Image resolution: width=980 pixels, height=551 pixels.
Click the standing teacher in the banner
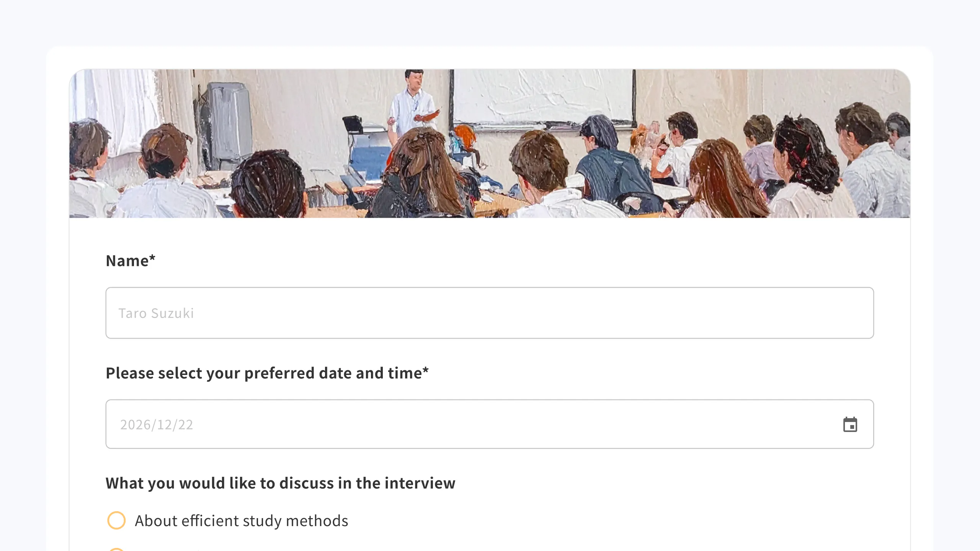[413, 103]
